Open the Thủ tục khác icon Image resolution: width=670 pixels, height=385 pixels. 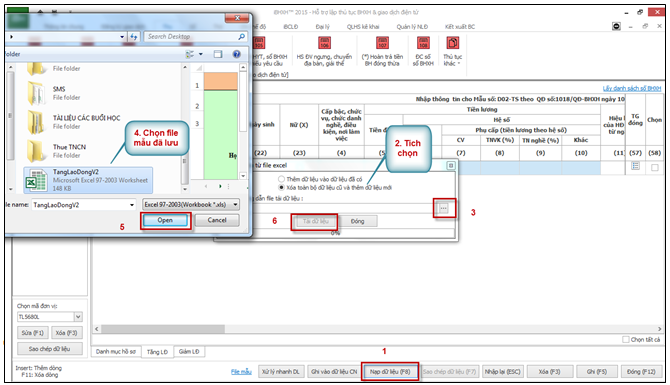click(453, 43)
